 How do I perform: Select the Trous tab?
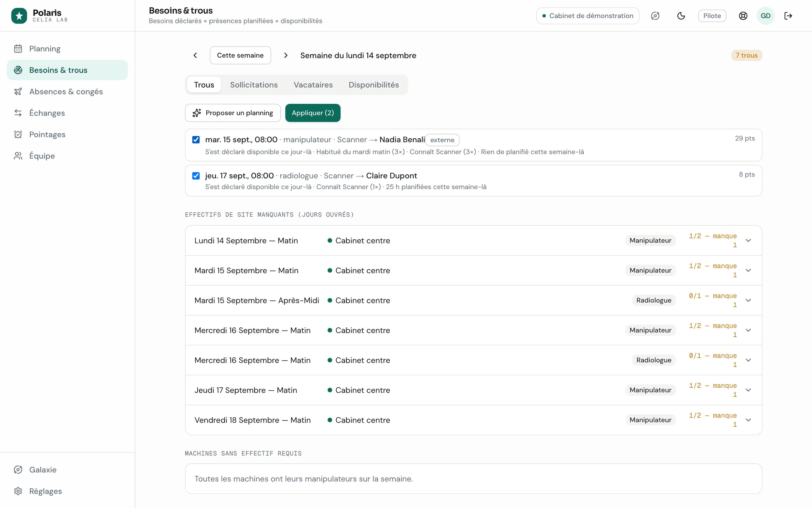[x=204, y=85]
